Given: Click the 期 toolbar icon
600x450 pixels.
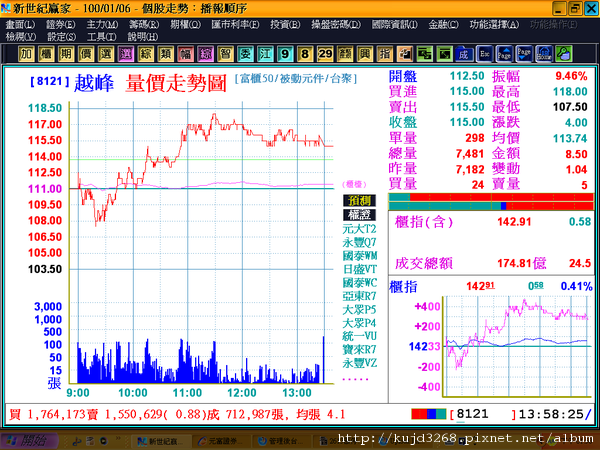Looking at the screenshot, I should pyautogui.click(x=66, y=54).
